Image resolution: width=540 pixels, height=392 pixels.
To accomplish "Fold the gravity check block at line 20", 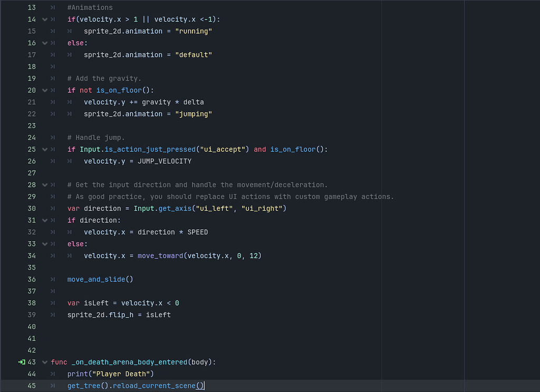I will coord(44,90).
